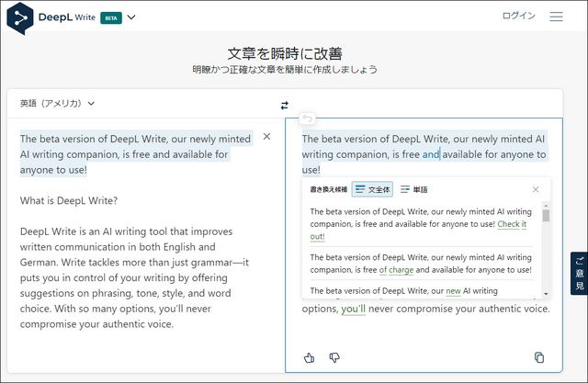The height and width of the screenshot is (383, 588).
Task: Select the suggestion containing "of charge"
Action: pos(419,264)
